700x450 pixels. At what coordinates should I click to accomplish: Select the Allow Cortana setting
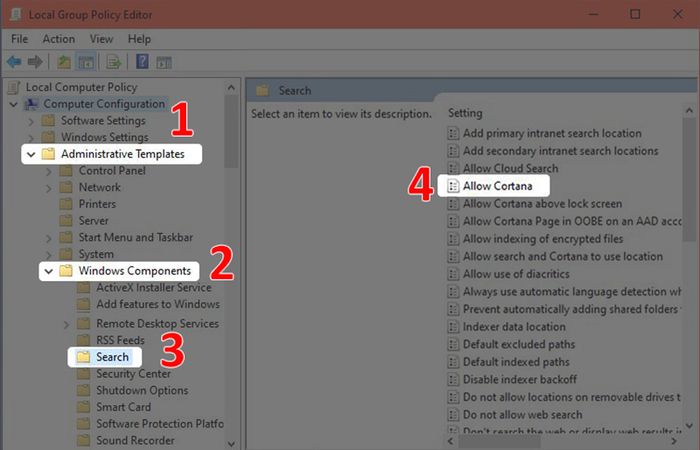click(498, 186)
